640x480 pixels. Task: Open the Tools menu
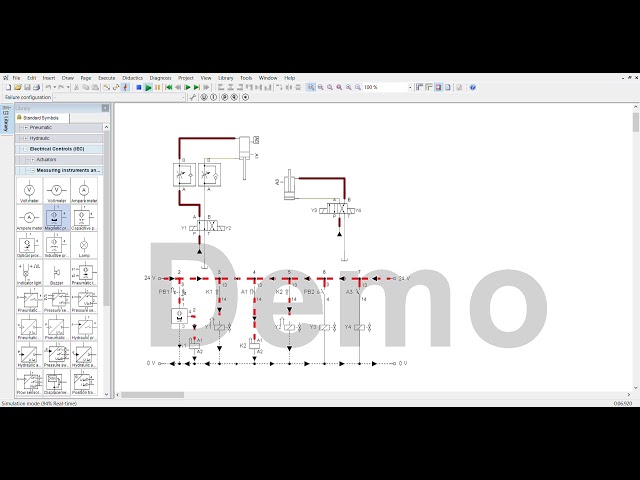(x=246, y=78)
